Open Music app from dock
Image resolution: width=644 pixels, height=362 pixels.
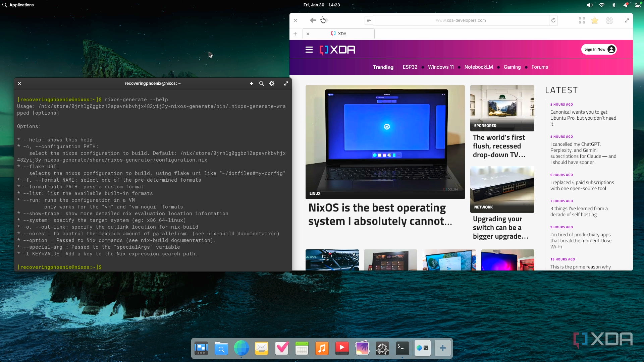click(x=322, y=349)
